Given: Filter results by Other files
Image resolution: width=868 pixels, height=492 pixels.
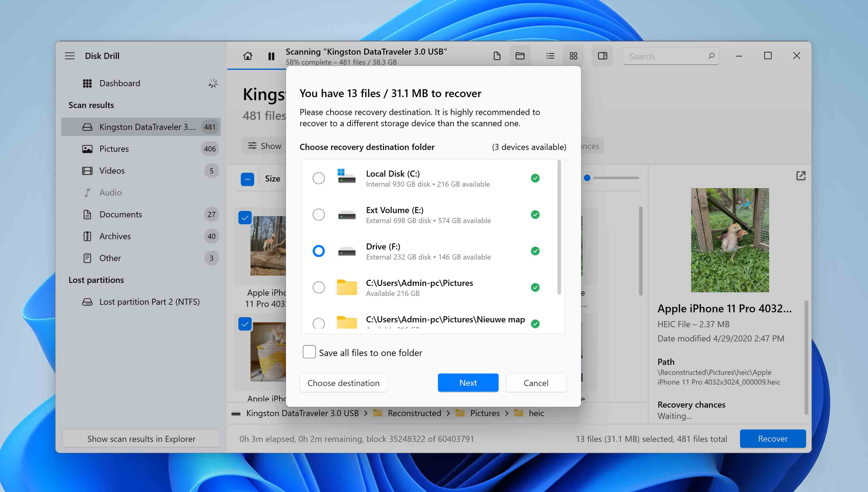Looking at the screenshot, I should (x=141, y=258).
